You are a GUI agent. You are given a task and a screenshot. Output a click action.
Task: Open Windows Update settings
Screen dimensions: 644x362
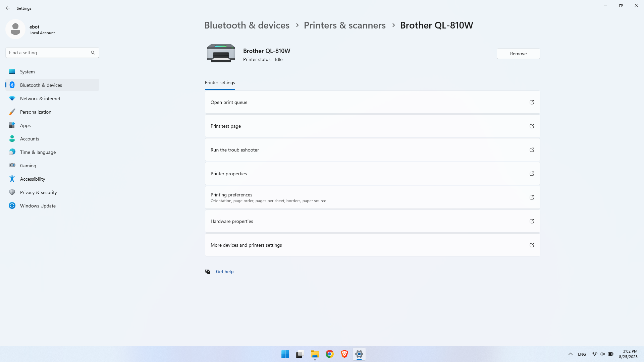[x=52, y=205]
